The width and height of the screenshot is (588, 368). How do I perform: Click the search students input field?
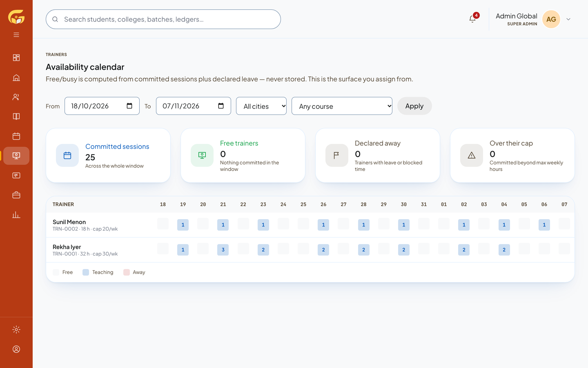[x=163, y=19]
